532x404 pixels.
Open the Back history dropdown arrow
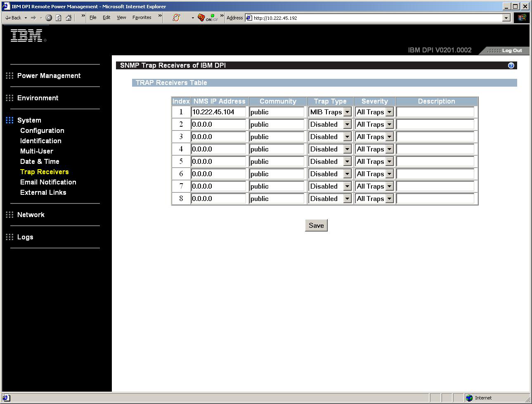(26, 18)
